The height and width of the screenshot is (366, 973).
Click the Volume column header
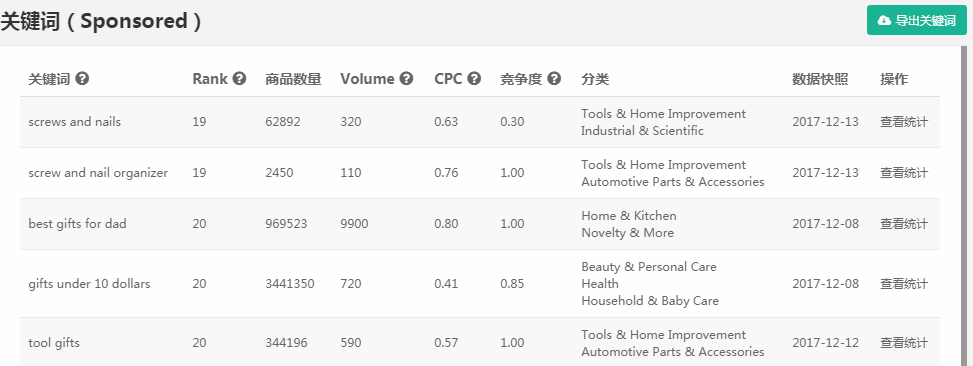(367, 79)
